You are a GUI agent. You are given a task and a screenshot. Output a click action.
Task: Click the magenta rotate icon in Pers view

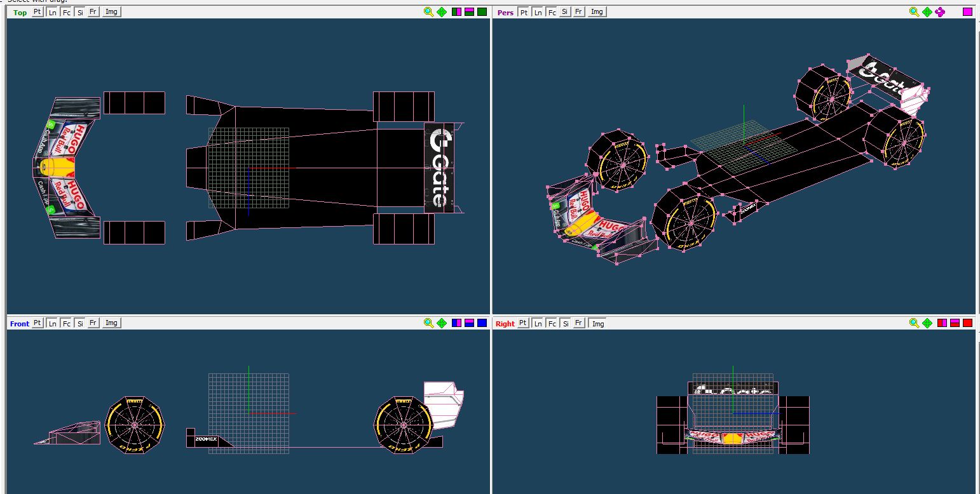pyautogui.click(x=941, y=12)
